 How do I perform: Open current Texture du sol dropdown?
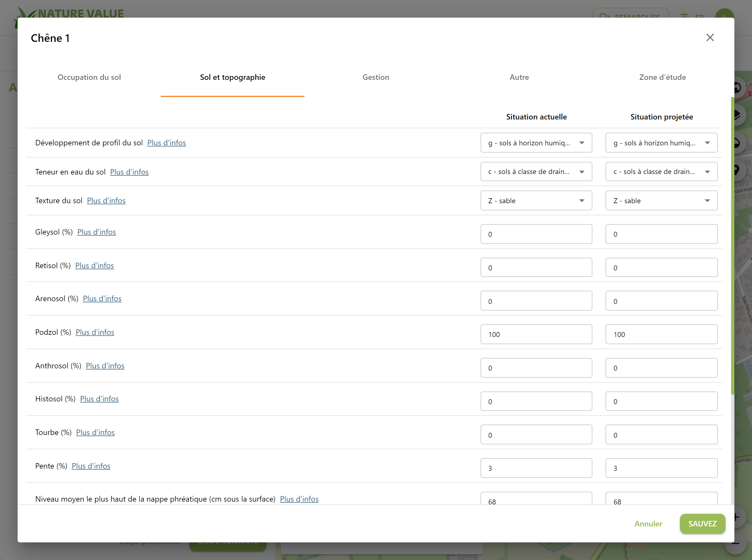tap(536, 201)
